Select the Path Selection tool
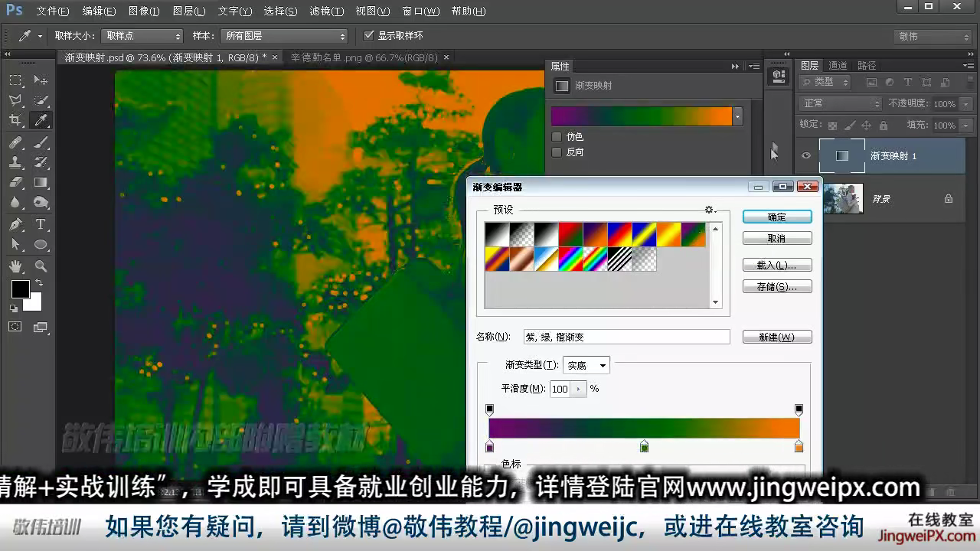This screenshot has height=551, width=980. coord(15,244)
